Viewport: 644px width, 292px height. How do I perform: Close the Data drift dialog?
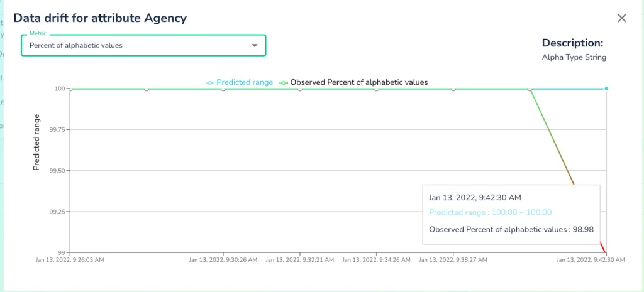coord(622,18)
